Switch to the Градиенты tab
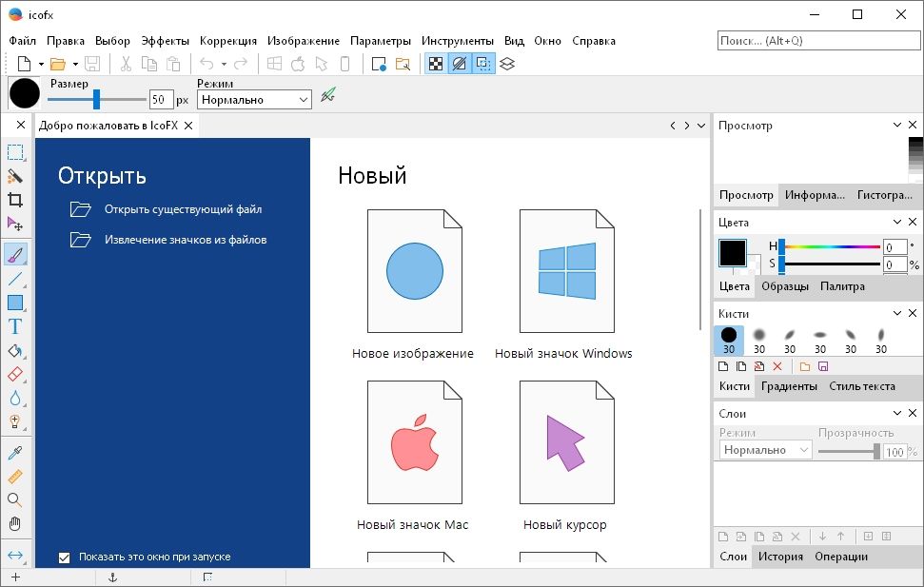Viewport: 924px width, 587px height. [x=789, y=386]
